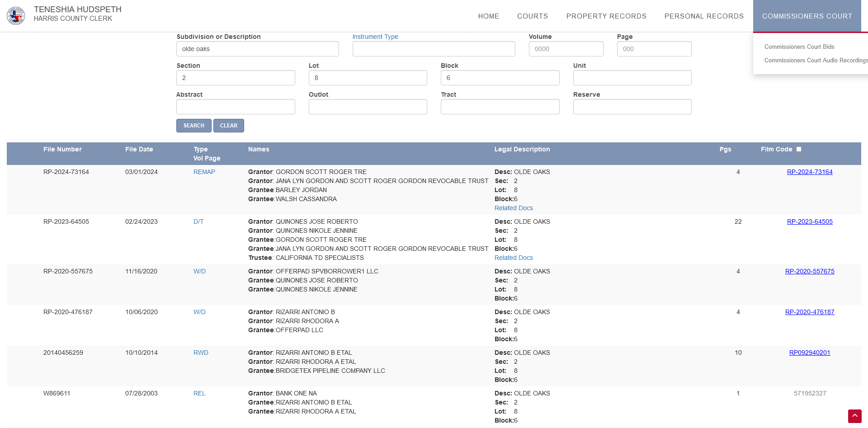Click the CLEAR button
Image resolution: width=868 pixels, height=428 pixels.
point(229,126)
